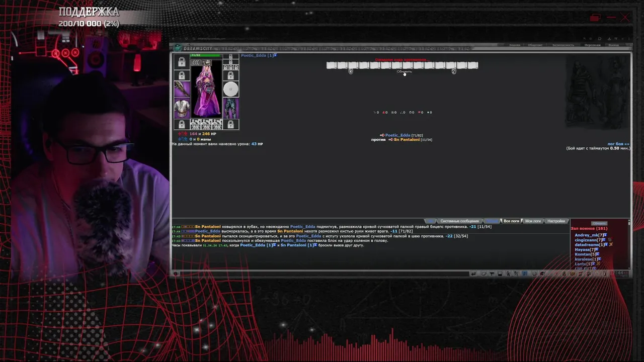The width and height of the screenshot is (644, 362).
Task: Click info icon next to kuraleso
Action: [x=599, y=259]
